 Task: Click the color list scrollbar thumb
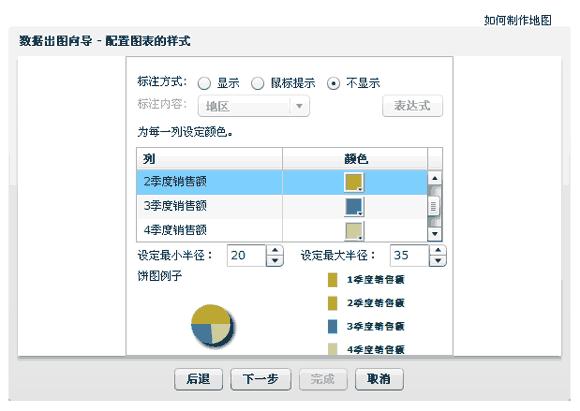[434, 206]
